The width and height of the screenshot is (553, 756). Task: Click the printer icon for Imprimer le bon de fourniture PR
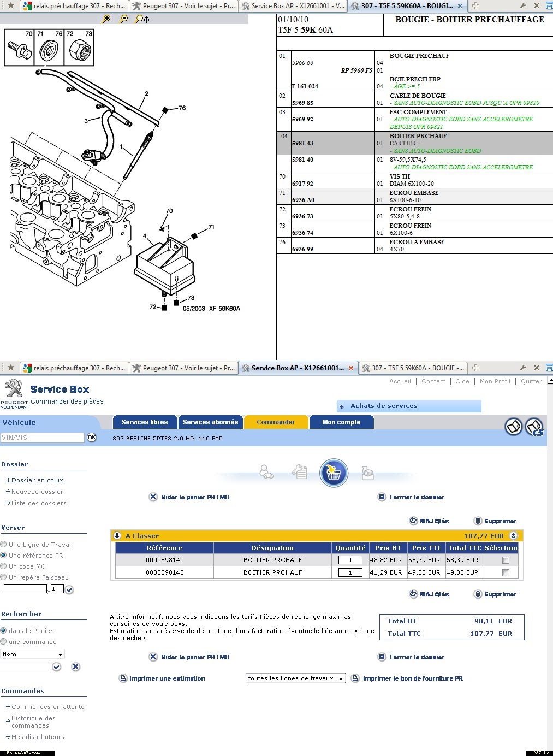click(355, 678)
